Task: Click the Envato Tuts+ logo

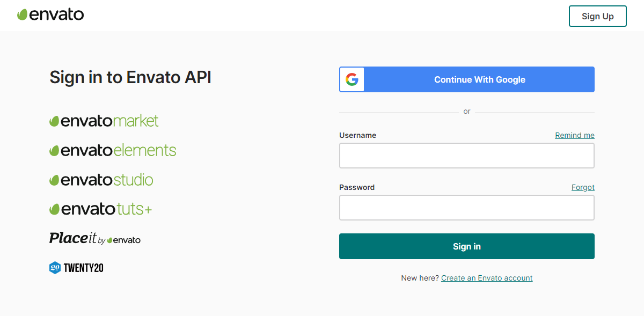Action: coord(101,209)
